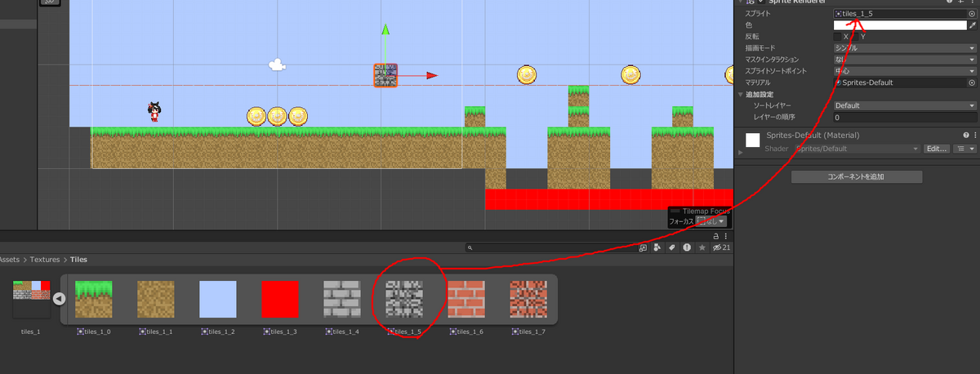
Task: Open search in new window icon
Action: click(643, 247)
